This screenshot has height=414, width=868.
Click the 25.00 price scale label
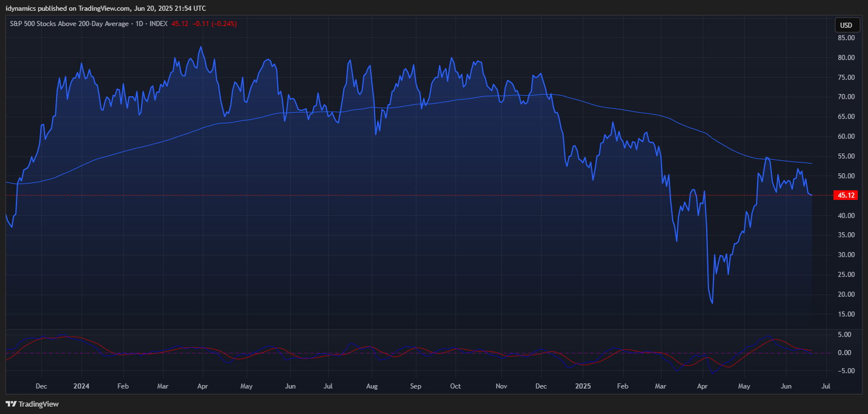[x=846, y=275]
